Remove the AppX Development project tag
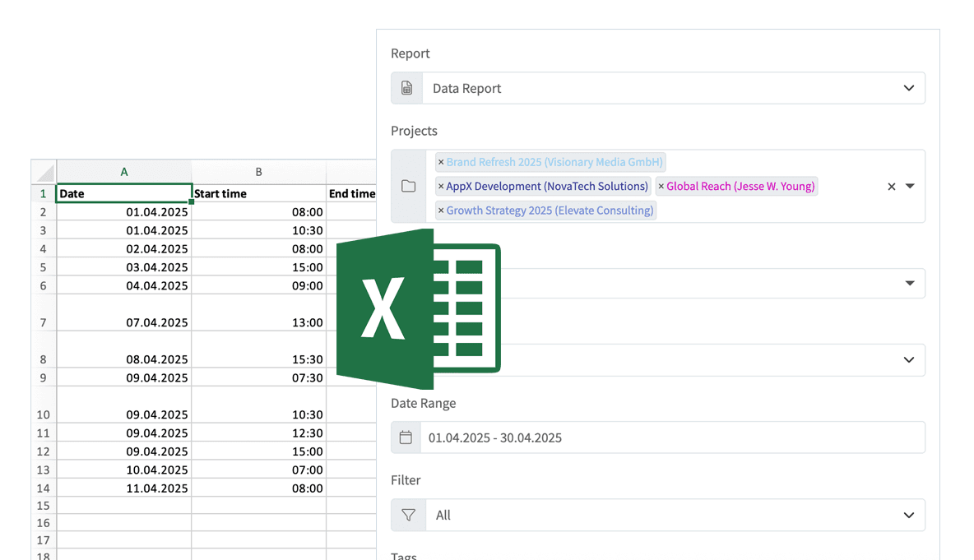This screenshot has height=560, width=974. click(x=442, y=186)
